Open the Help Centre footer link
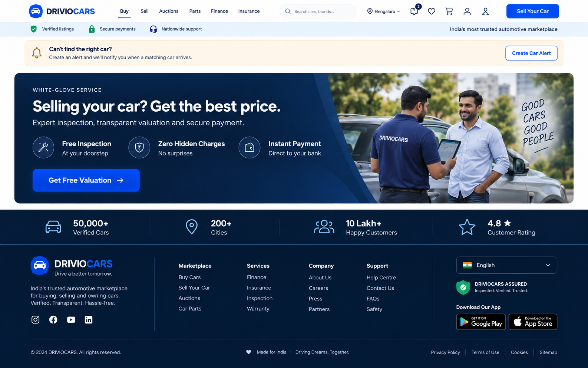The height and width of the screenshot is (368, 588). click(x=381, y=277)
